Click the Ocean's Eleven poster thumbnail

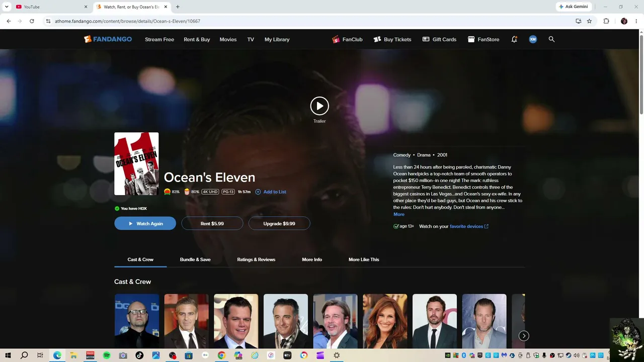pos(136,163)
